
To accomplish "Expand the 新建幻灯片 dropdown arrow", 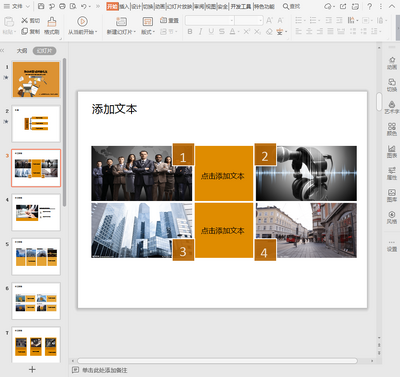I will tap(135, 32).
